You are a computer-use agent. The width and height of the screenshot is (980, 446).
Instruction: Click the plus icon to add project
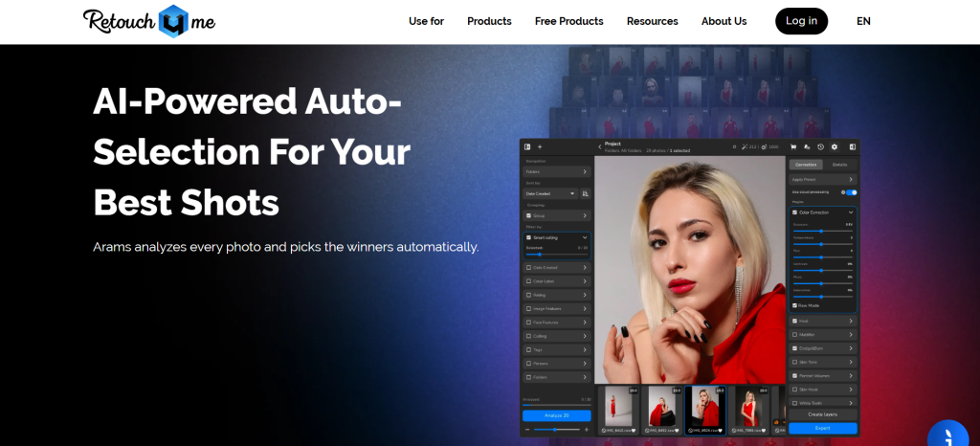coord(539,146)
